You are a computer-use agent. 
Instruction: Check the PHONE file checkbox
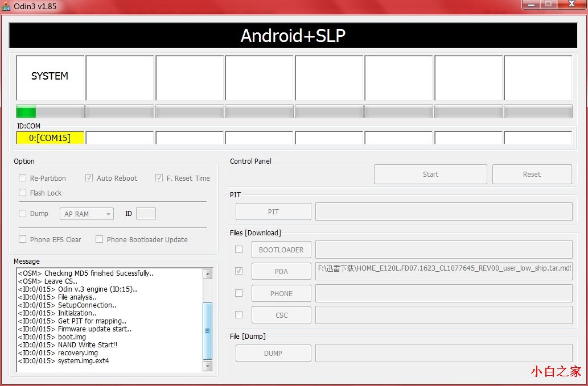(x=239, y=293)
